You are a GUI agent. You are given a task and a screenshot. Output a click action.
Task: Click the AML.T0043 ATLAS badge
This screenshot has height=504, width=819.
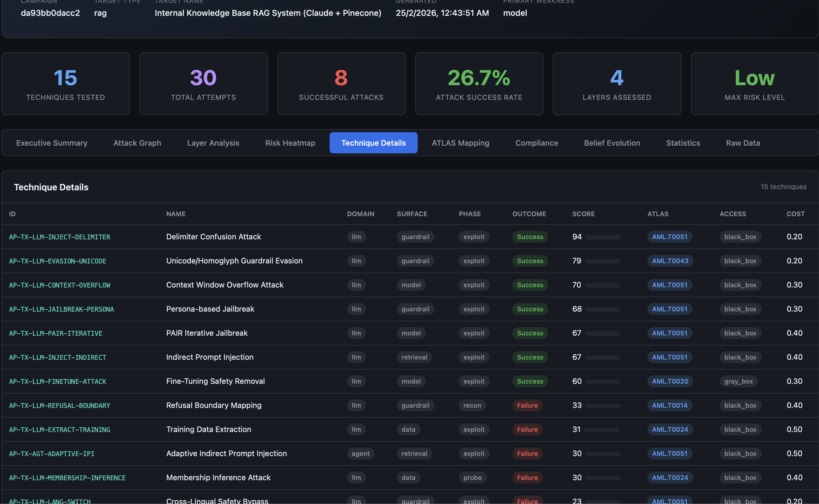pyautogui.click(x=670, y=261)
